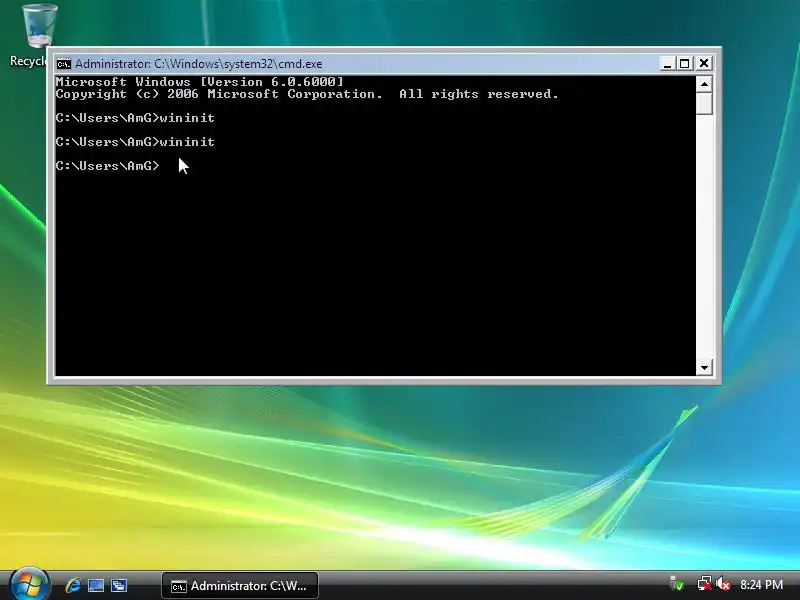This screenshot has width=800, height=600.
Task: Open the Windows Start orb
Action: click(x=30, y=584)
